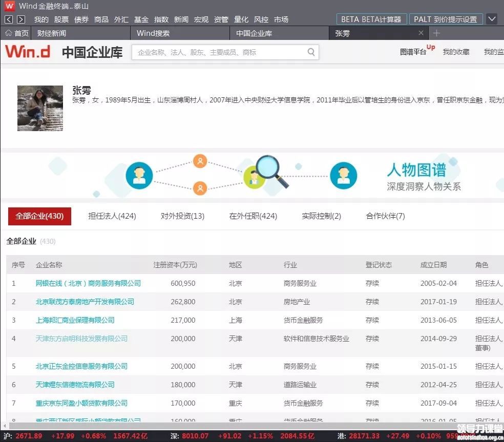This screenshot has height=442, width=504.
Task: Click the 人物图谱 banner title
Action: tap(416, 170)
